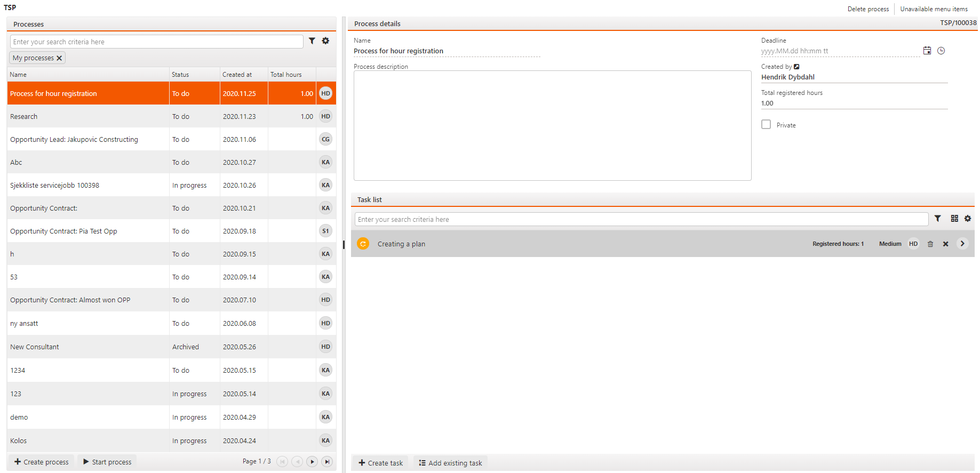This screenshot has height=473, width=980.
Task: Go to first page of processes
Action: tap(282, 462)
